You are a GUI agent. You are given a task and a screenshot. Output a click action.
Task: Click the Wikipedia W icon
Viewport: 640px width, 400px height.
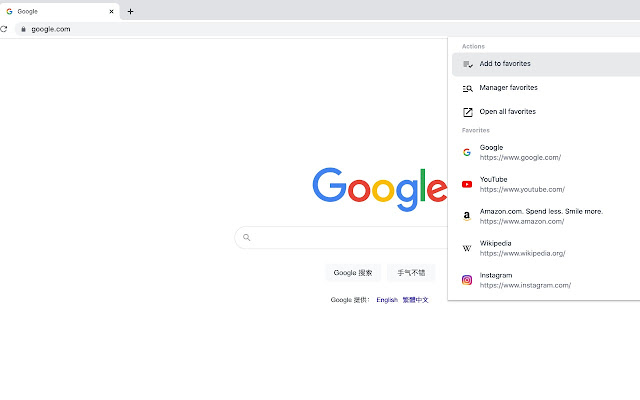point(467,248)
